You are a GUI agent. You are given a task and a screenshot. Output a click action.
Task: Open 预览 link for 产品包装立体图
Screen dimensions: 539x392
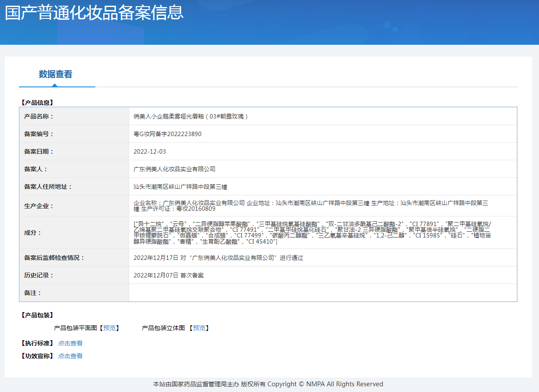pyautogui.click(x=199, y=328)
